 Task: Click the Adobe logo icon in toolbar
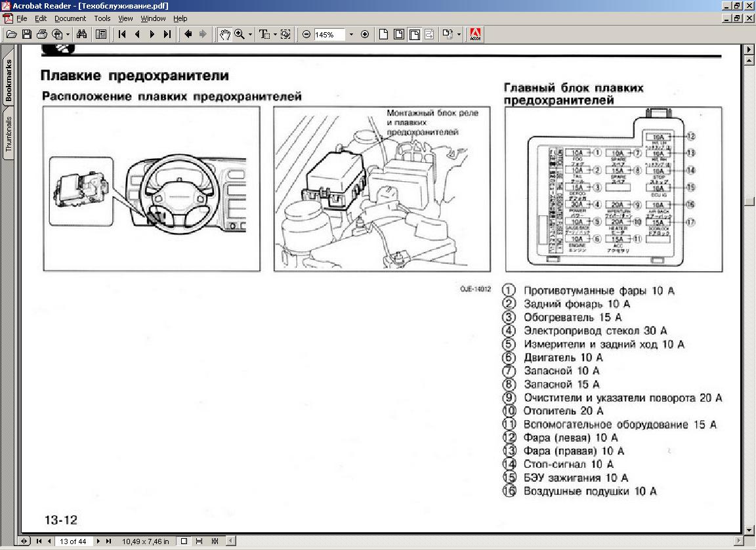point(475,34)
